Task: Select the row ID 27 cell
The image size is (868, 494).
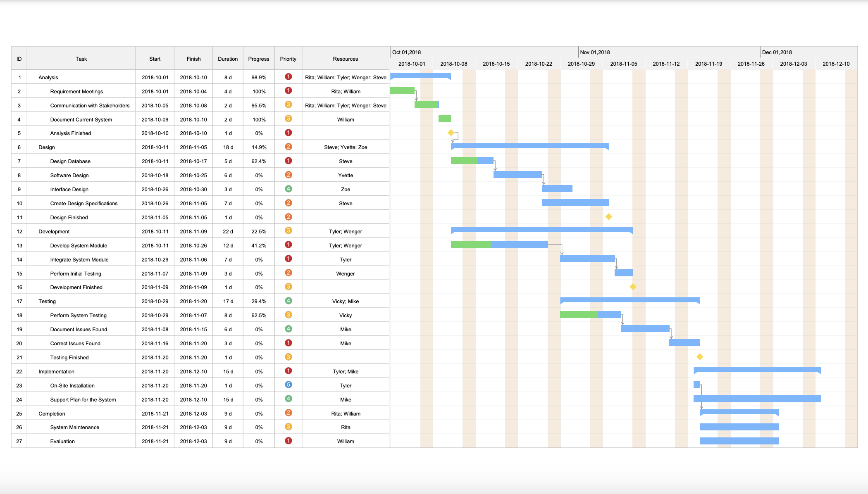Action: 19,441
